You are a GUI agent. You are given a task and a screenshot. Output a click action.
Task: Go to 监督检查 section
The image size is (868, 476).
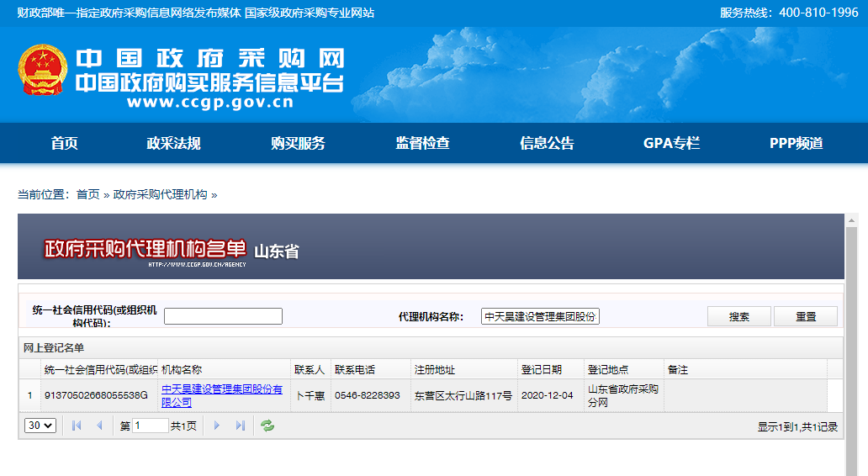[x=422, y=143]
